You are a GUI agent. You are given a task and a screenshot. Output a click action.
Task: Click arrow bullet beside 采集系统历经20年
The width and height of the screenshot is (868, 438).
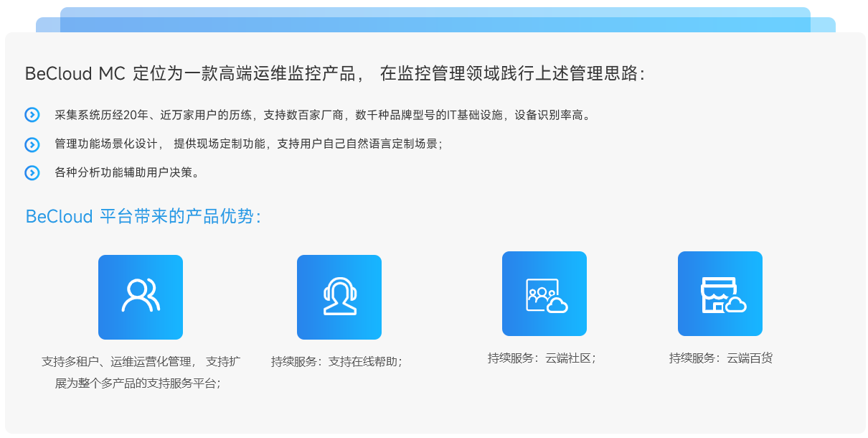coord(32,115)
